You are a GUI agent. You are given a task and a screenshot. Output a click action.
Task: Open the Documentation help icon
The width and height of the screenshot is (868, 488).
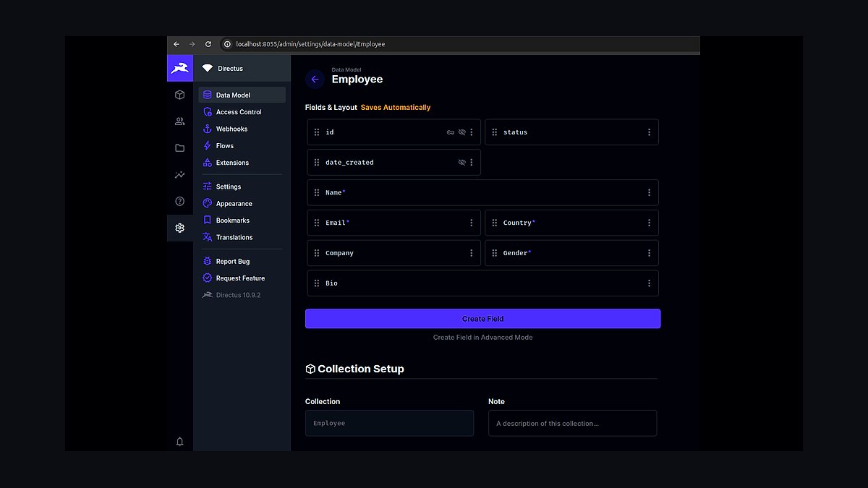(180, 201)
